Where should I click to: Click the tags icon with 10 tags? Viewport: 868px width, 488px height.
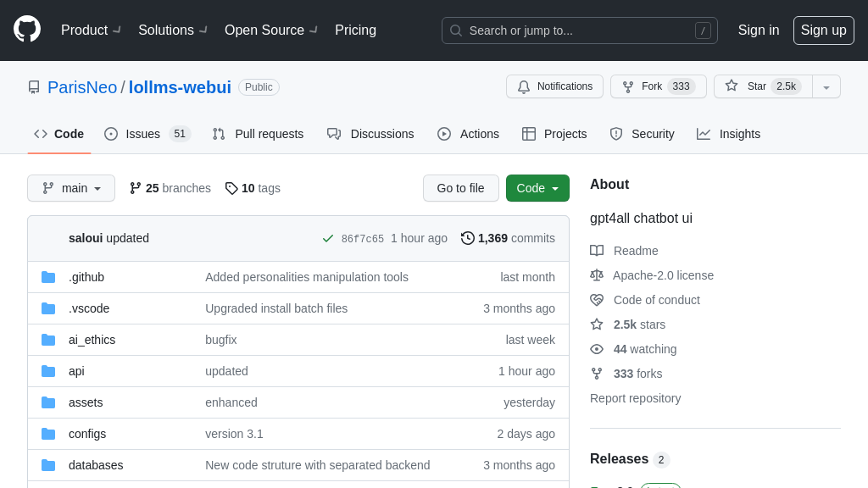pyautogui.click(x=231, y=188)
